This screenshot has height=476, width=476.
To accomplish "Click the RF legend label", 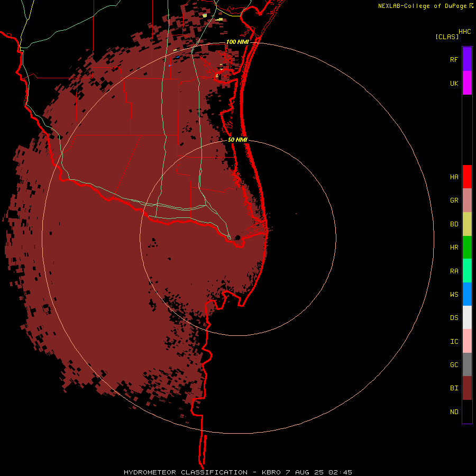I will pyautogui.click(x=454, y=59).
